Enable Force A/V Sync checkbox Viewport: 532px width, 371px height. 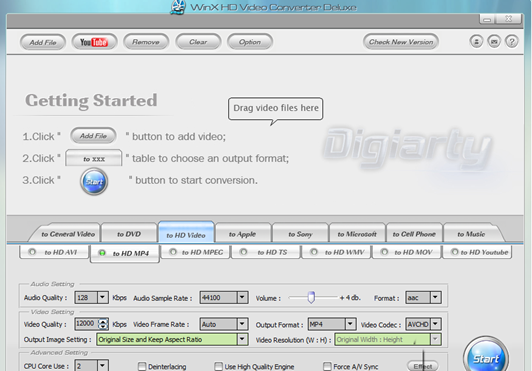coord(327,366)
